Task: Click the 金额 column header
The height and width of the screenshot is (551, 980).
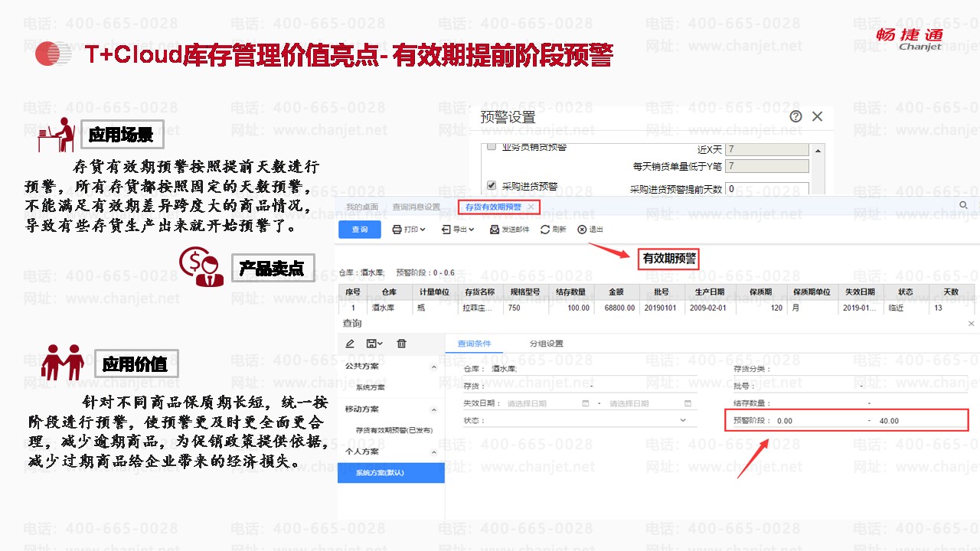Action: [x=616, y=292]
